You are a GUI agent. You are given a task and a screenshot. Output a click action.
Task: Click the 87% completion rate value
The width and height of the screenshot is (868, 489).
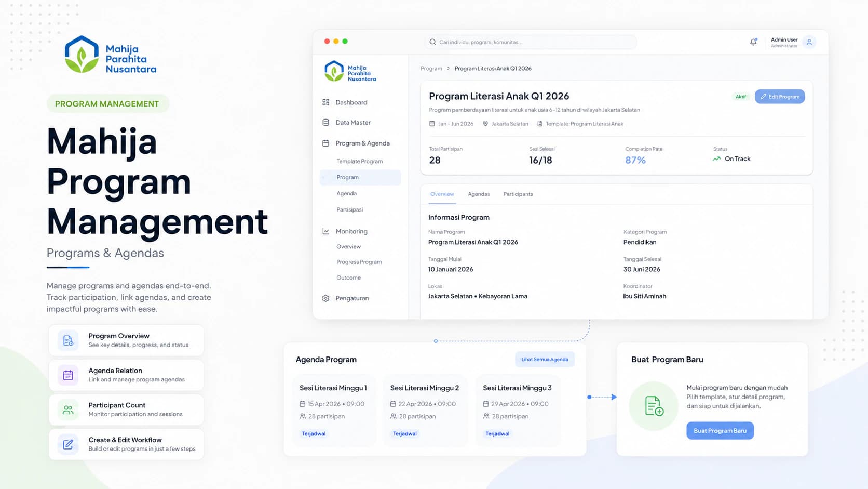635,160
